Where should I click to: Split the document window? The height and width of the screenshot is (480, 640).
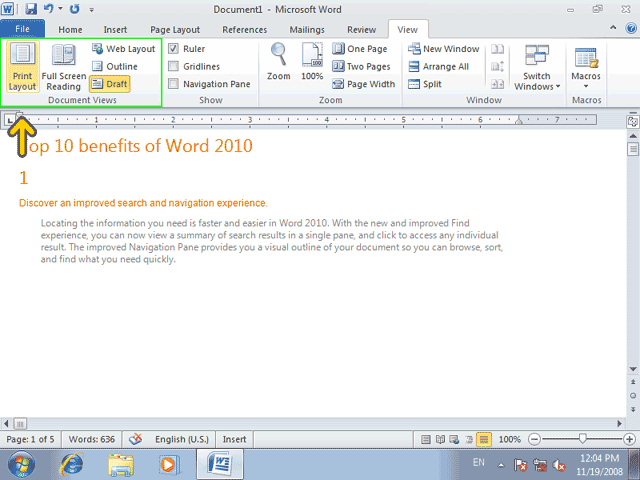pyautogui.click(x=425, y=84)
